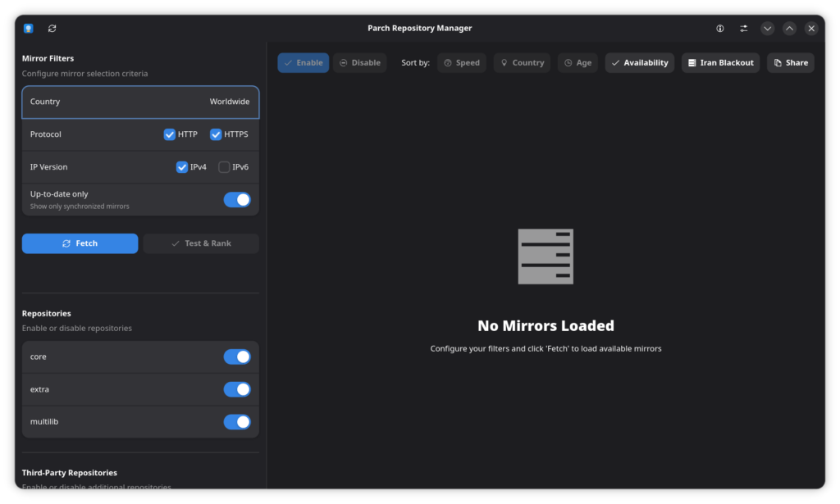Click the 'Mirror Filters' heading
Viewport: 840px width, 504px height.
pyautogui.click(x=48, y=58)
